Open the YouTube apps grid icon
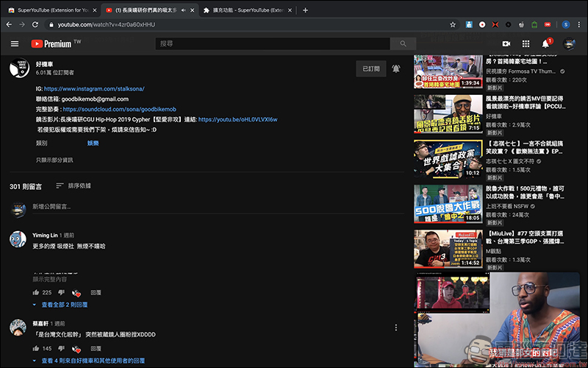This screenshot has width=588, height=368. point(526,44)
